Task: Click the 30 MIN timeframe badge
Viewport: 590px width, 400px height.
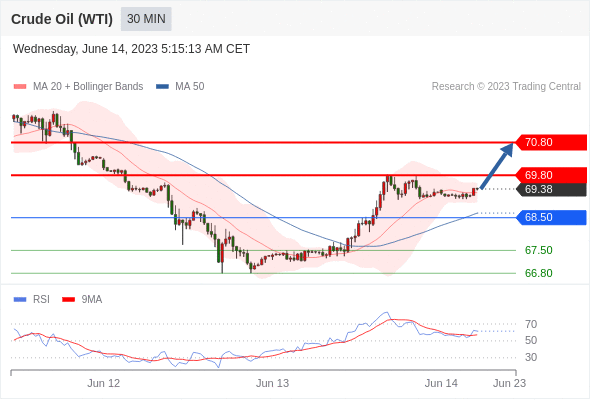Action: [x=146, y=19]
